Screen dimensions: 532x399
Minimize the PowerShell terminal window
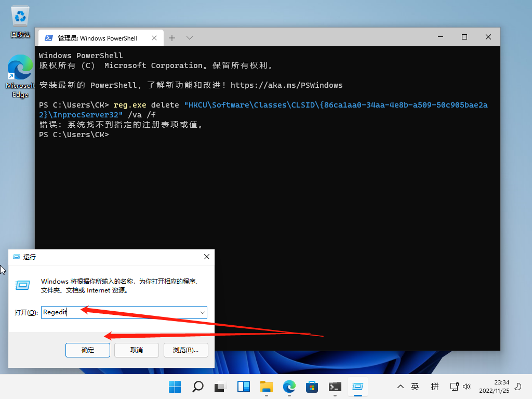[441, 37]
